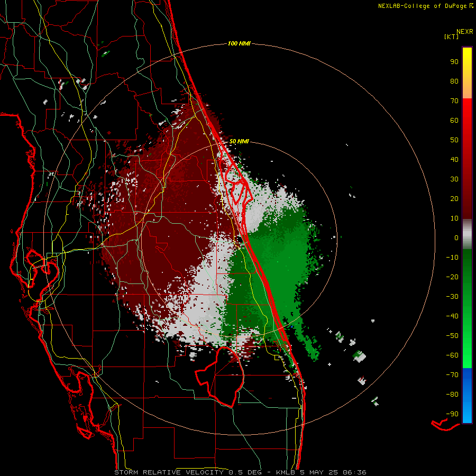Click the '-50' knots scale label
The height and width of the screenshot is (476, 476).
452,336
